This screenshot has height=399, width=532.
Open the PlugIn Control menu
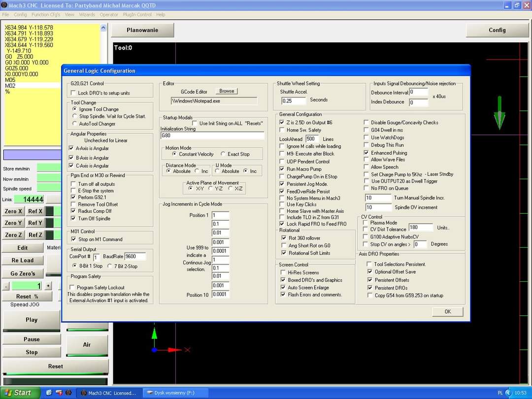coord(137,15)
